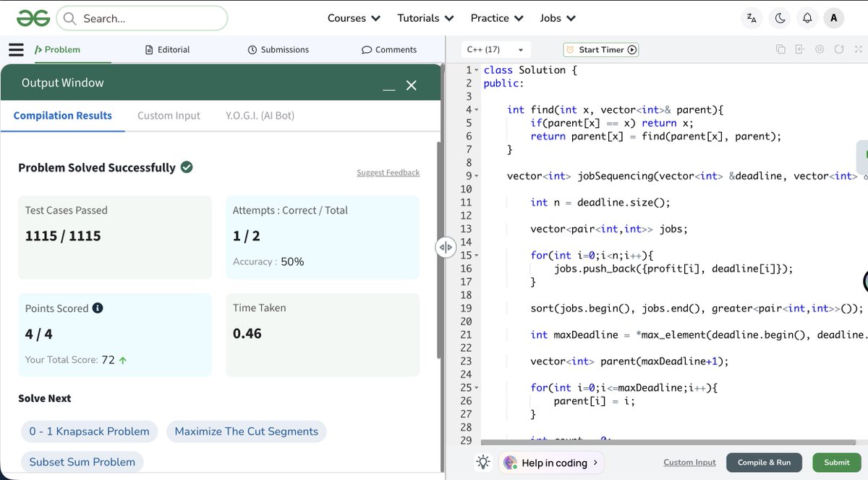
Task: Click the '50%' accuracy value
Action: pos(292,261)
